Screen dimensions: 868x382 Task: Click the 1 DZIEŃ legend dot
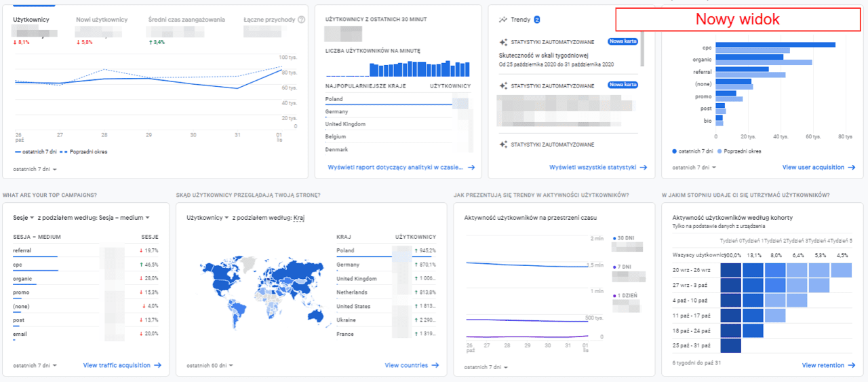[x=614, y=296]
